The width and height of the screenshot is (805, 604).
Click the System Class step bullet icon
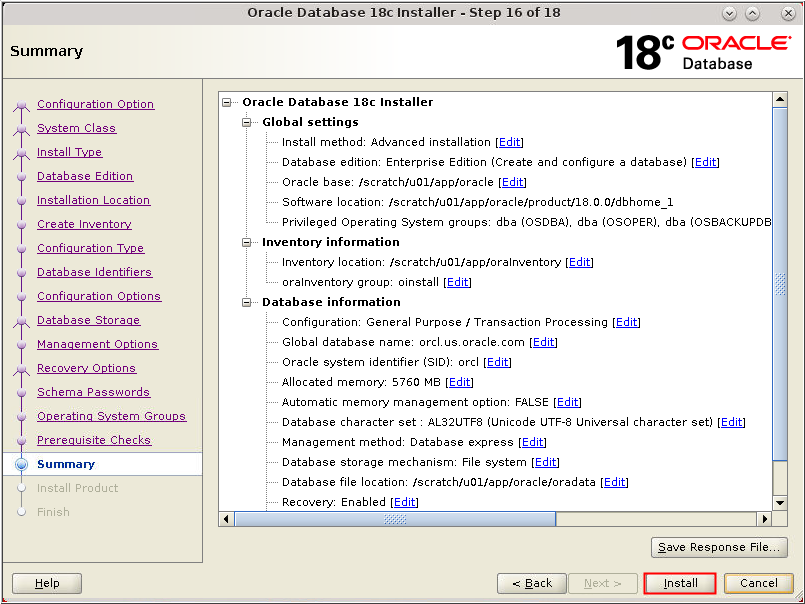tap(22, 129)
